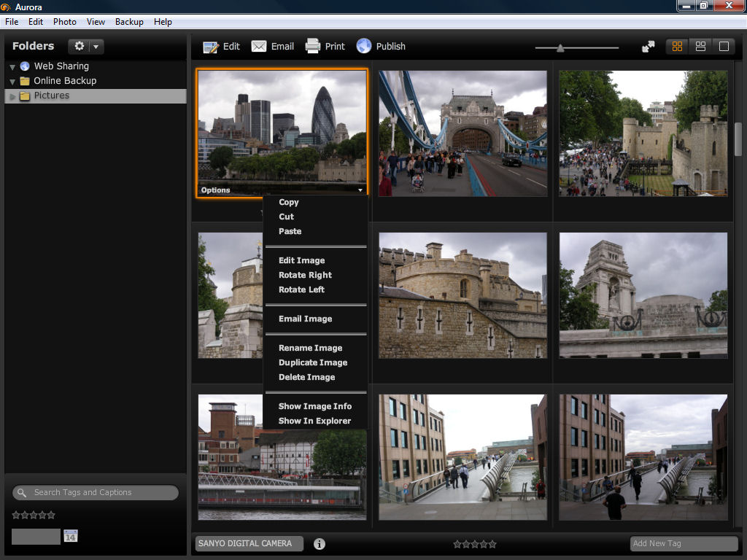Open the Backup menu in the menu bar
The height and width of the screenshot is (560, 747).
click(129, 22)
